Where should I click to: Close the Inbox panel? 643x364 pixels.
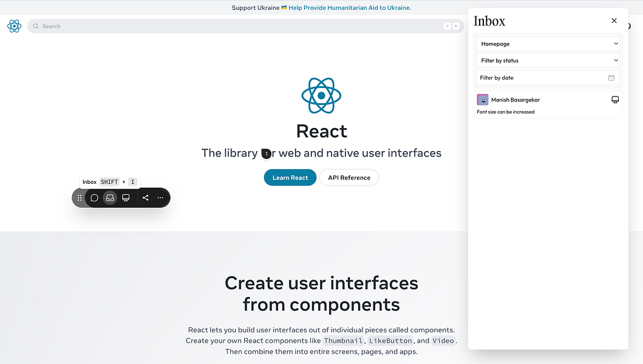614,21
